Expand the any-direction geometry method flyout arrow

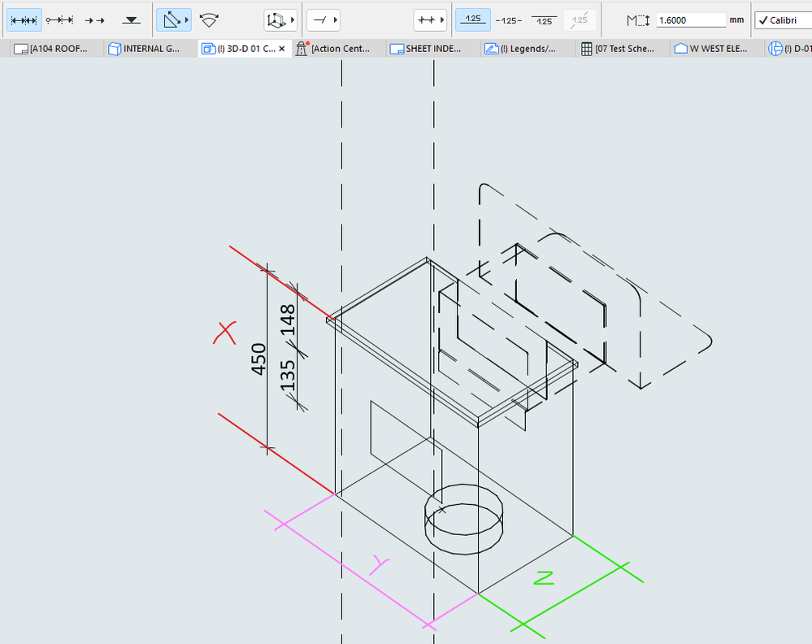tap(187, 20)
